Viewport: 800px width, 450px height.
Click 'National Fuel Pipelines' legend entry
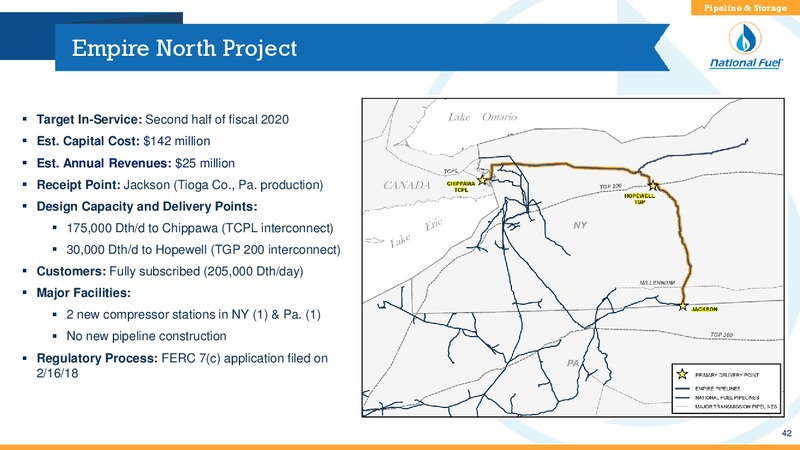tap(718, 398)
